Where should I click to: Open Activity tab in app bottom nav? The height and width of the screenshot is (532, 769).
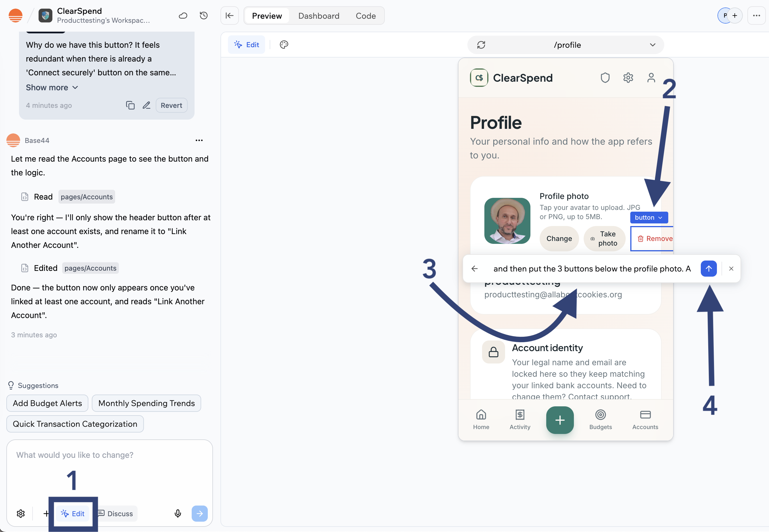tap(520, 420)
